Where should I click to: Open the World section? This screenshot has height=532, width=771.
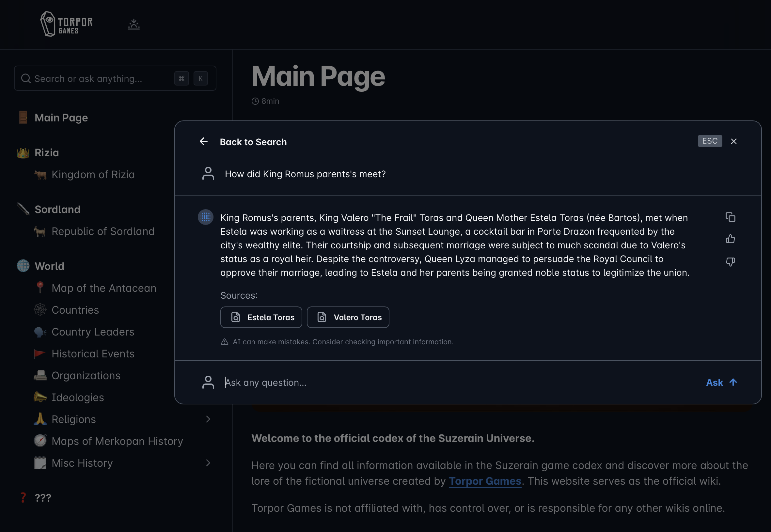click(x=49, y=266)
